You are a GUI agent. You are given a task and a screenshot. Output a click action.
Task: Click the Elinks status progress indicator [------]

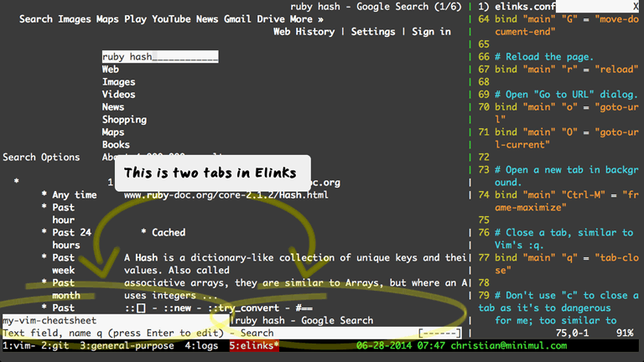[439, 334]
